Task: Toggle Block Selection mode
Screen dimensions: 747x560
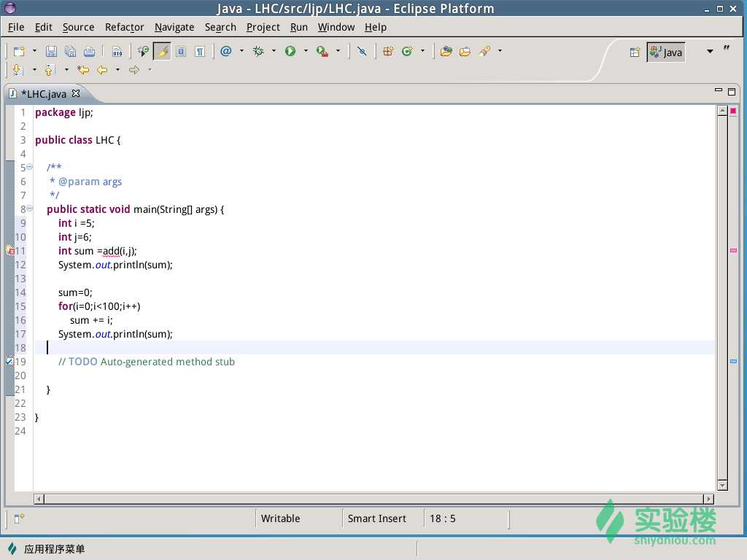Action: click(181, 52)
